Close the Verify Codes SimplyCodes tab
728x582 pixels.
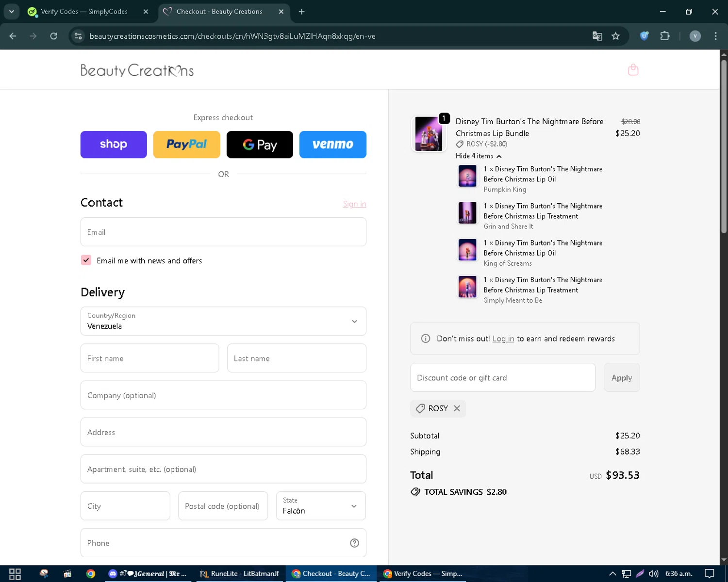click(146, 12)
